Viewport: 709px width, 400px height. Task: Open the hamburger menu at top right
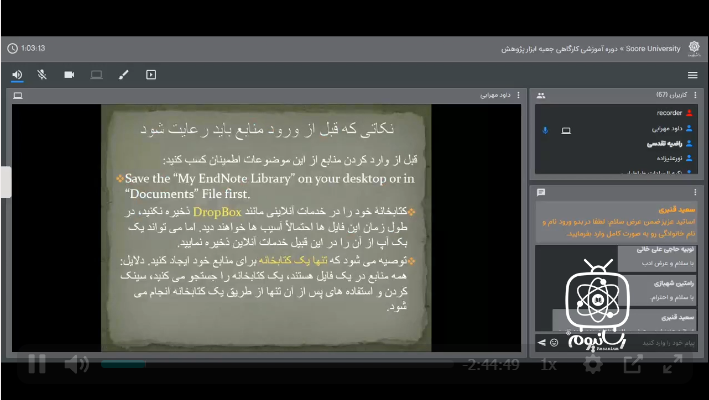click(692, 75)
